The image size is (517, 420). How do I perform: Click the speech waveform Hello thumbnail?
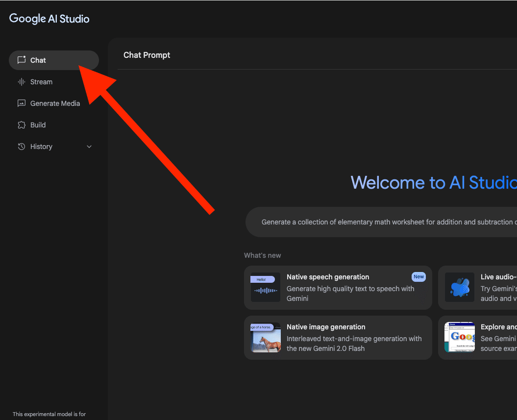point(266,287)
